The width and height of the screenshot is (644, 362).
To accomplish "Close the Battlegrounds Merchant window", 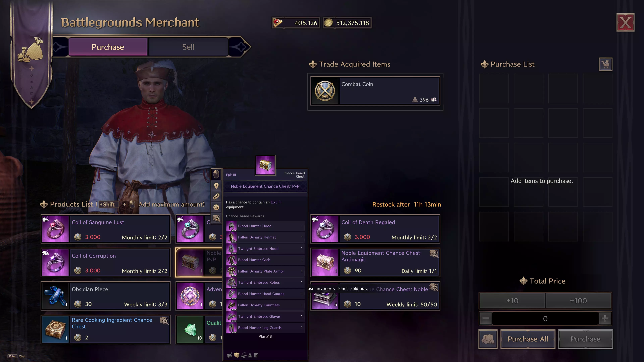I will pyautogui.click(x=625, y=22).
